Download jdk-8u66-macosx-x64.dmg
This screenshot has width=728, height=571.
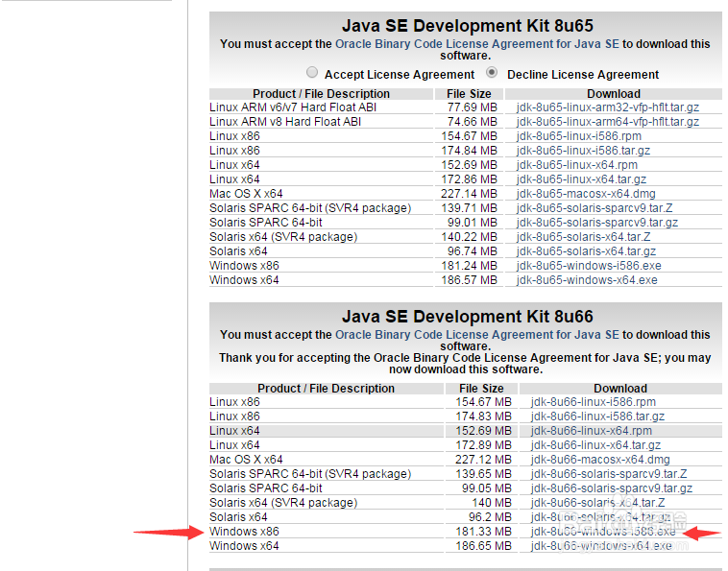point(600,460)
